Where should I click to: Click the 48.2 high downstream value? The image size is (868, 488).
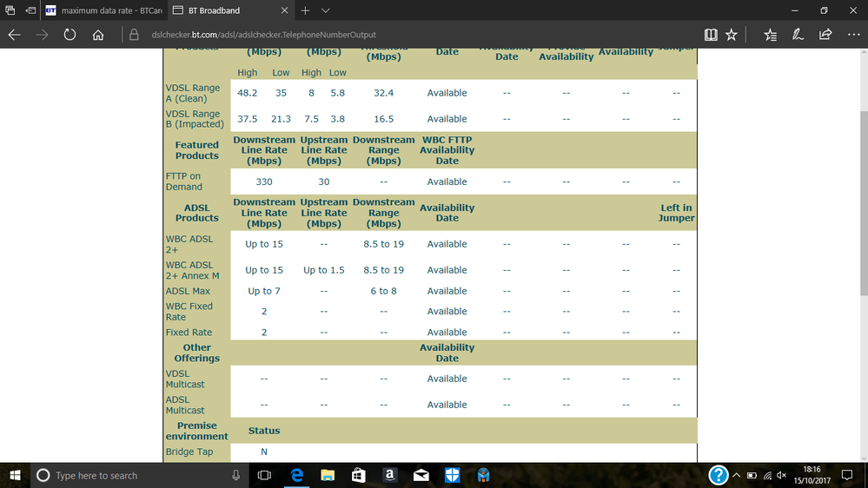247,93
